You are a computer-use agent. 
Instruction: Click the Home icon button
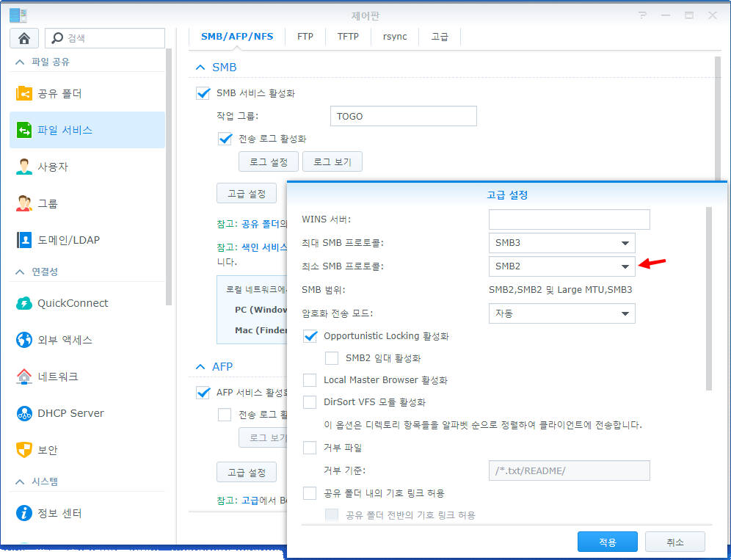click(24, 38)
